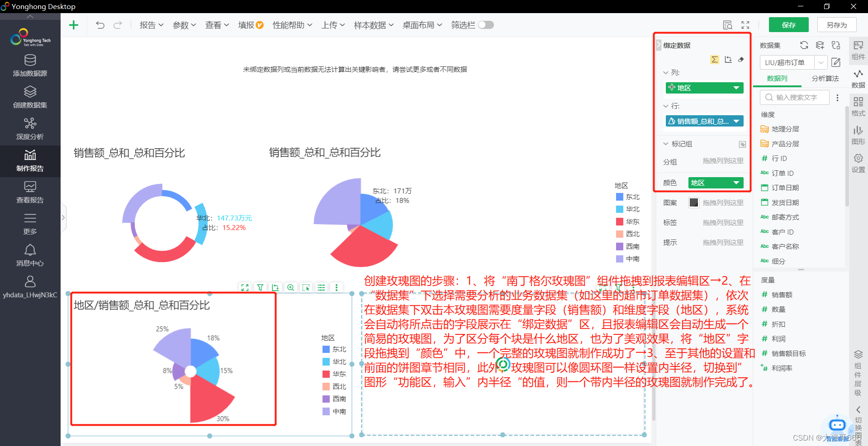Redo the last action
868x446 pixels.
(x=118, y=25)
